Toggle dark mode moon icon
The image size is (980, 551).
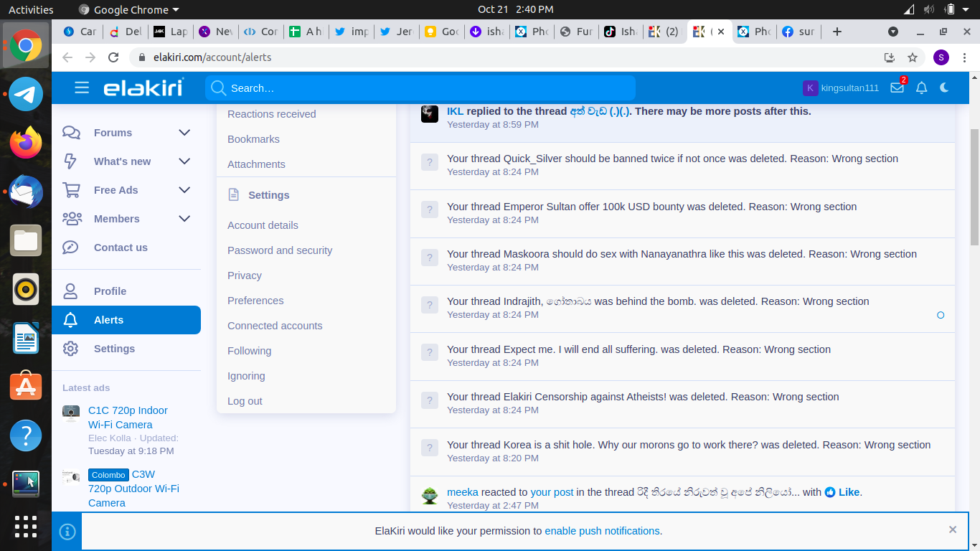click(944, 88)
